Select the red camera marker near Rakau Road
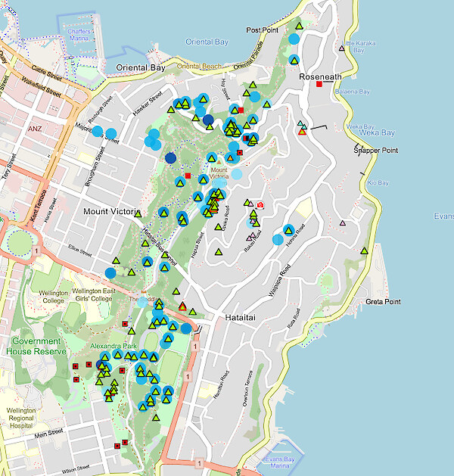 pyautogui.click(x=260, y=205)
